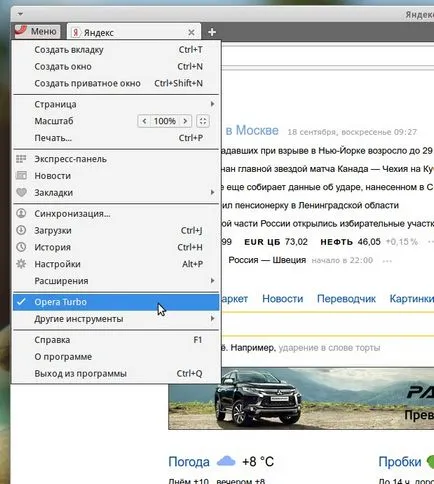Choose Выход из программы

116,374
